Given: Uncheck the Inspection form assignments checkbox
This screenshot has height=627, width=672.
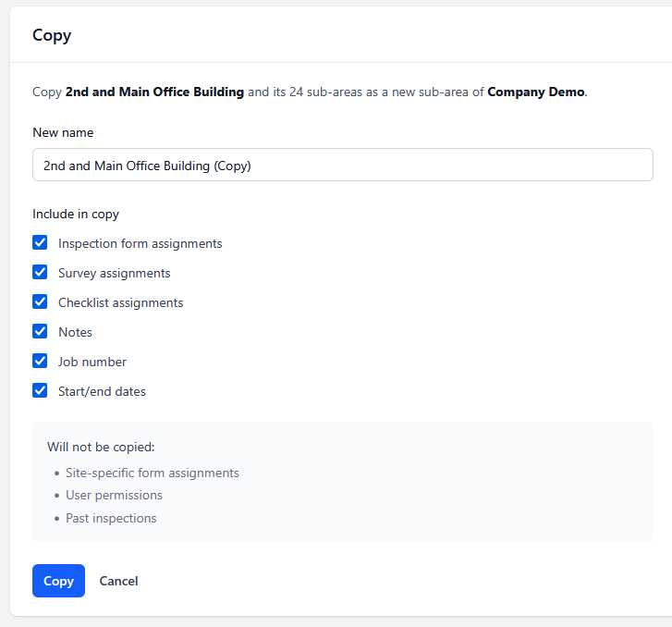Looking at the screenshot, I should [x=40, y=243].
